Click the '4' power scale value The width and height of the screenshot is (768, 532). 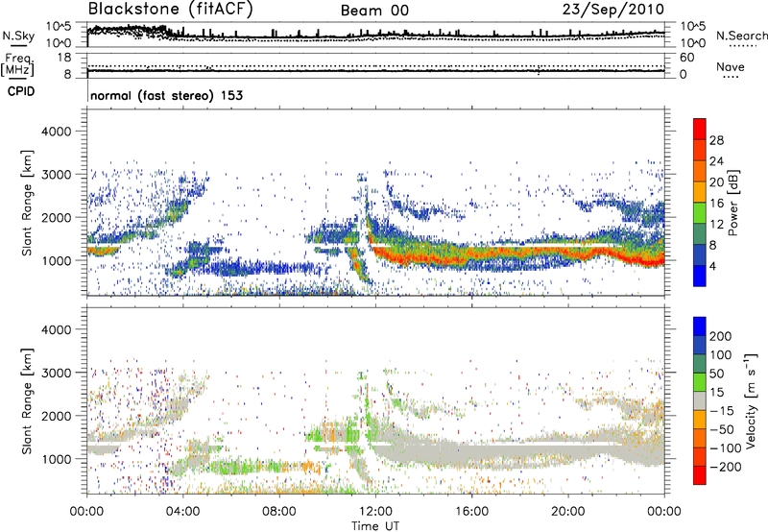point(712,266)
